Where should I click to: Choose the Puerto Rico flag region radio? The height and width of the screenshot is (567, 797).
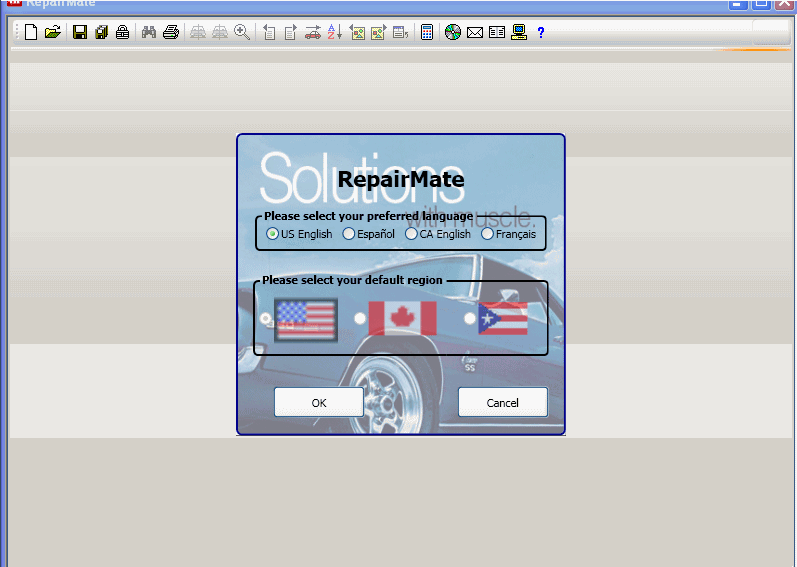tap(470, 319)
